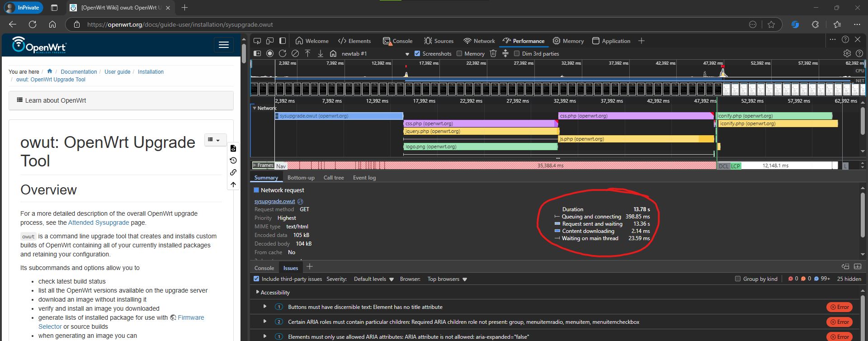Open the Performance panel help icon
Screen dimensions: 868x341
(x=859, y=53)
